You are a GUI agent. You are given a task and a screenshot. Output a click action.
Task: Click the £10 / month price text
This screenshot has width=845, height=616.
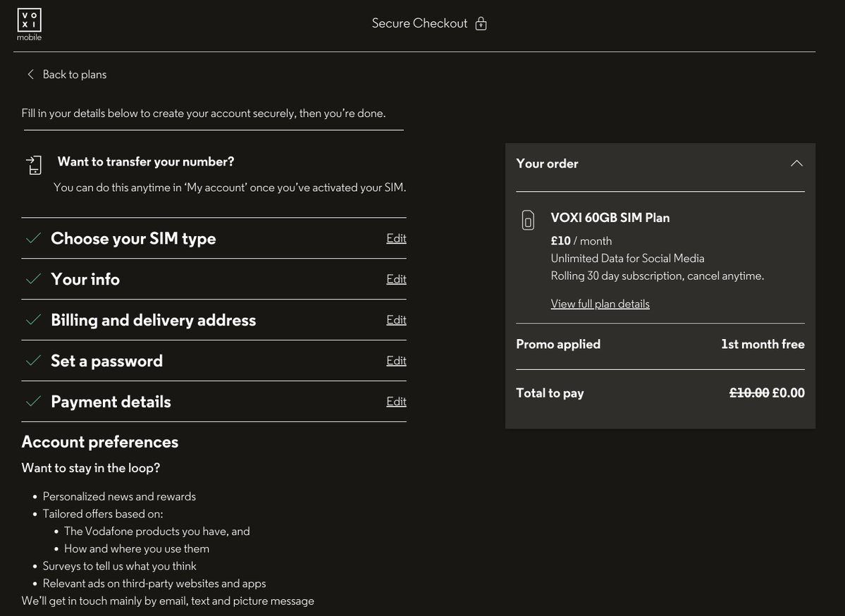tap(581, 241)
